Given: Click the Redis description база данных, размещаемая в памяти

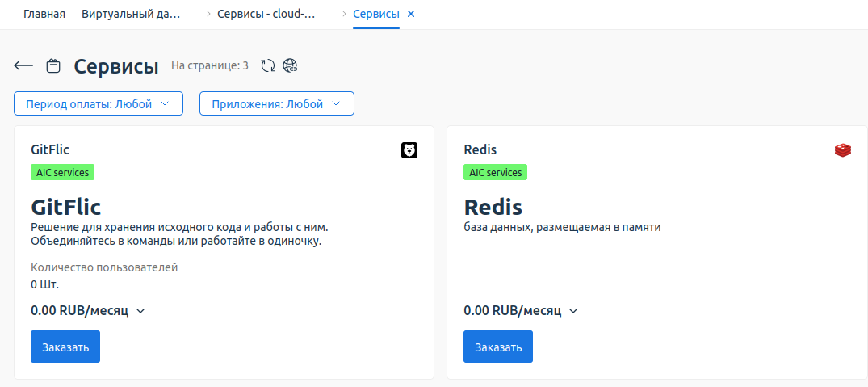Looking at the screenshot, I should (x=563, y=227).
